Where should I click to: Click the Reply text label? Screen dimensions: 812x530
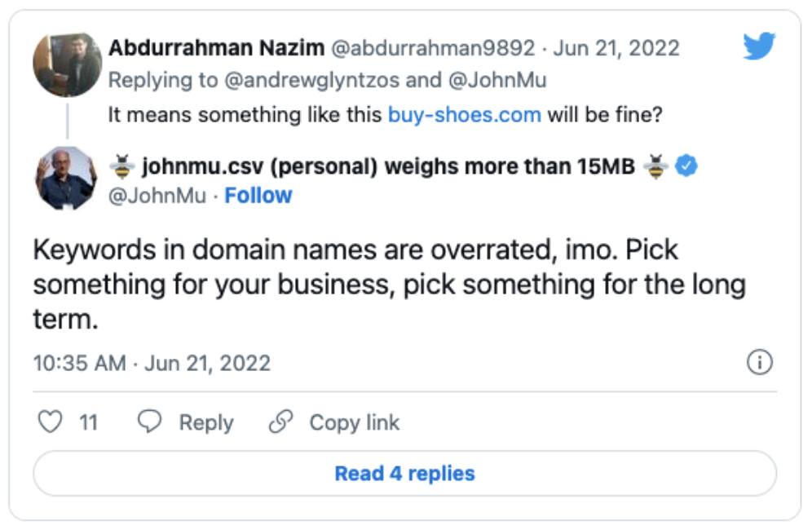tap(206, 422)
